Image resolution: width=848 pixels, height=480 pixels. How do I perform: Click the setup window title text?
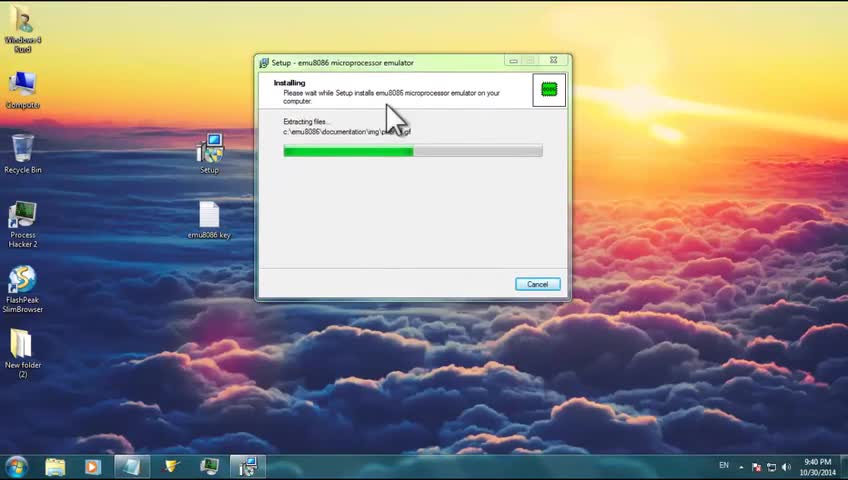tap(342, 63)
